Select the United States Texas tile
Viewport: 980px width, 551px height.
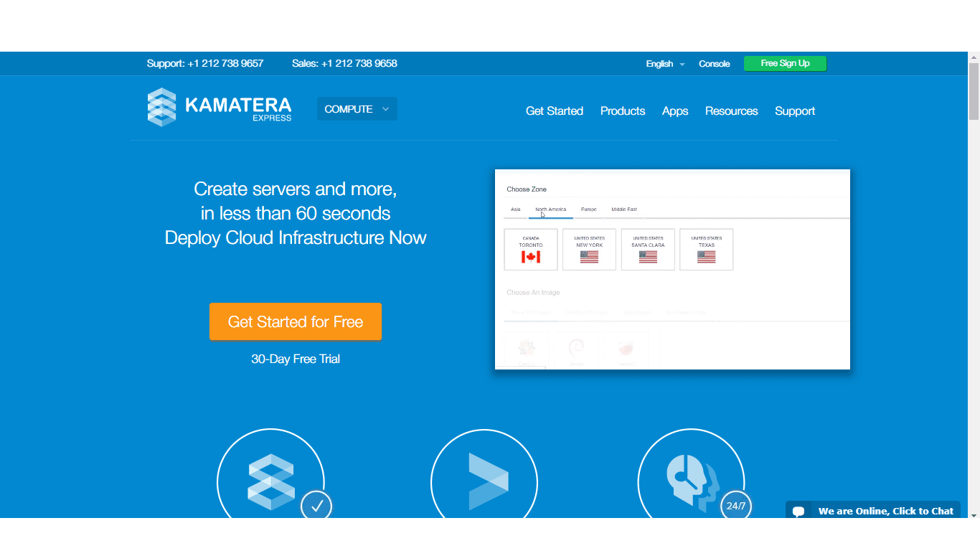(707, 249)
